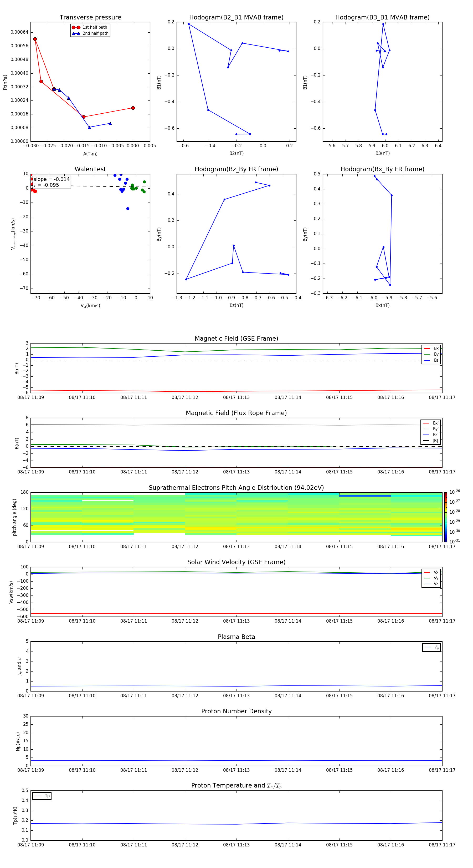Click the 'Hodogram(B3_B1 MVAB frame)' title
The image size is (473, 868).
point(382,18)
